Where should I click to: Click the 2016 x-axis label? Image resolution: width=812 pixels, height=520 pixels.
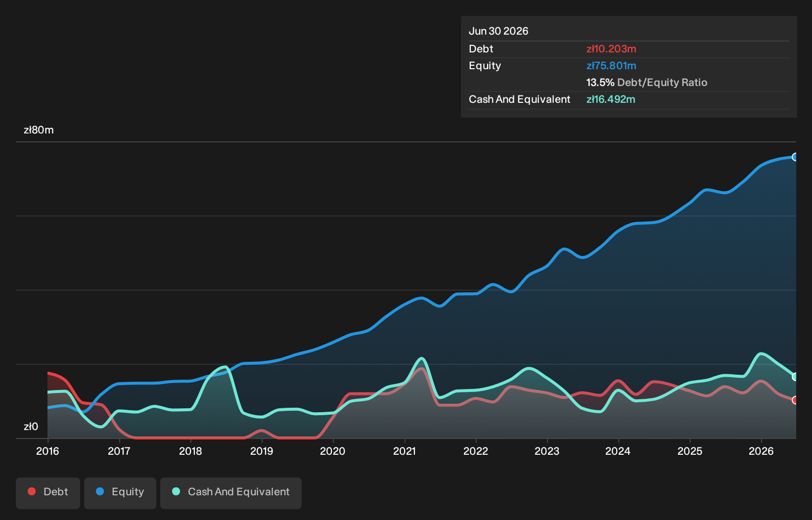(x=47, y=451)
